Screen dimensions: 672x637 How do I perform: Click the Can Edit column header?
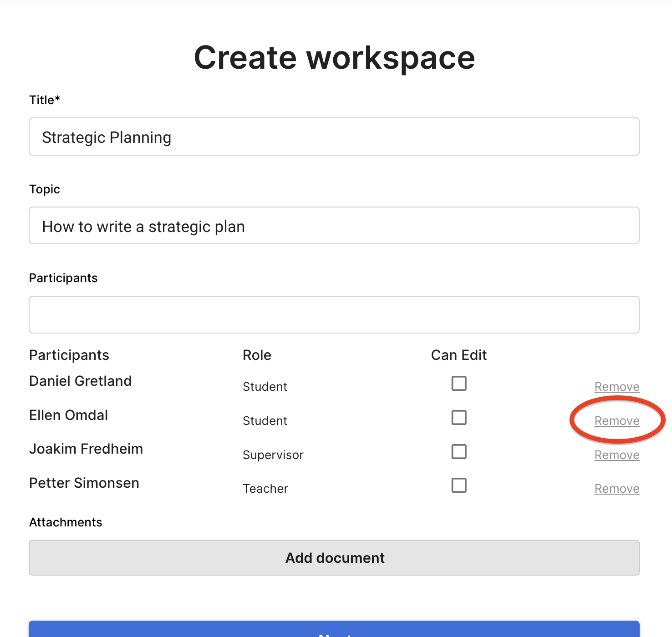[458, 355]
